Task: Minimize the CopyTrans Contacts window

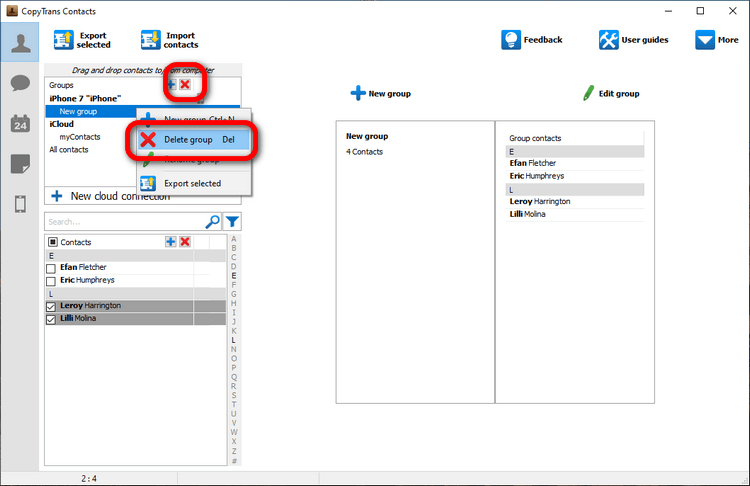Action: [668, 11]
